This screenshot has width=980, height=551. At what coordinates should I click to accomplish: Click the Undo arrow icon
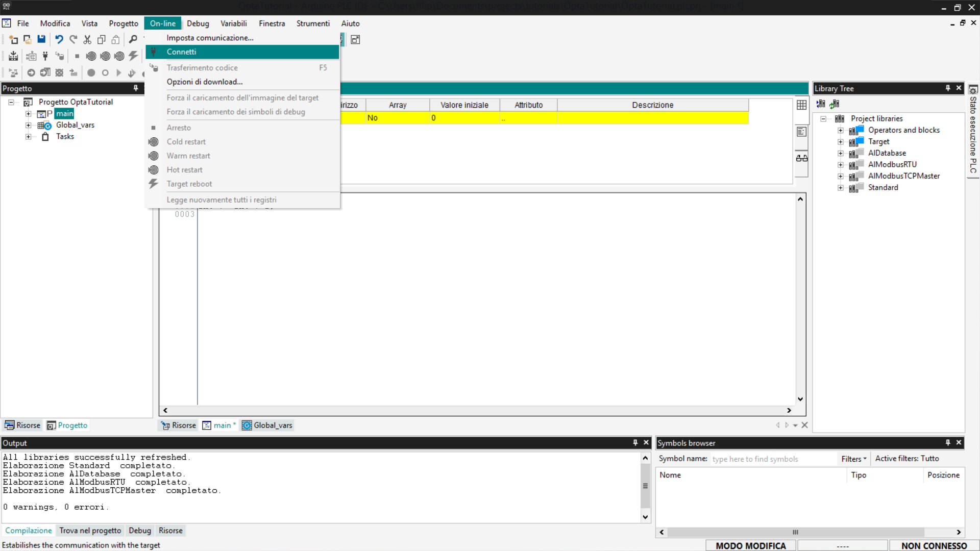(59, 39)
